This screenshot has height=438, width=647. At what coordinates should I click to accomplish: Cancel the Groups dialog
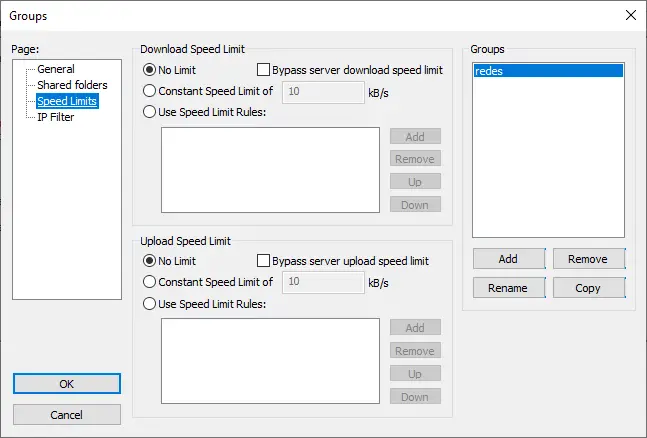(67, 414)
